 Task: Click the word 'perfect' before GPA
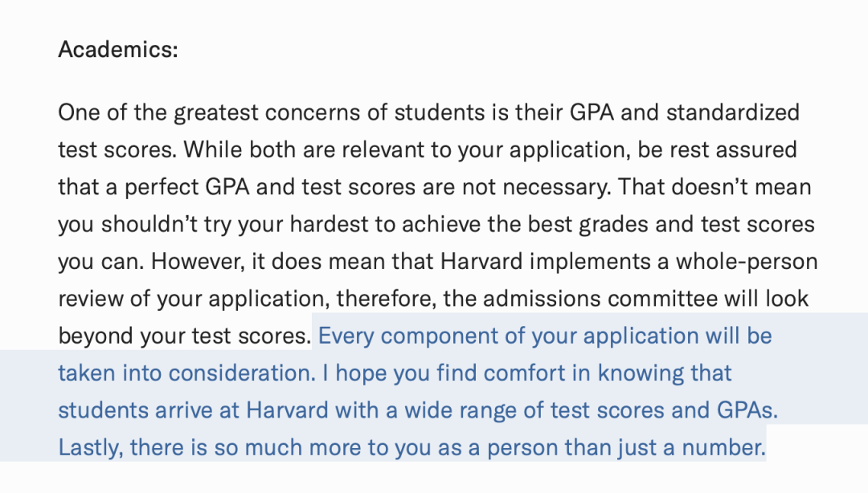[161, 188]
